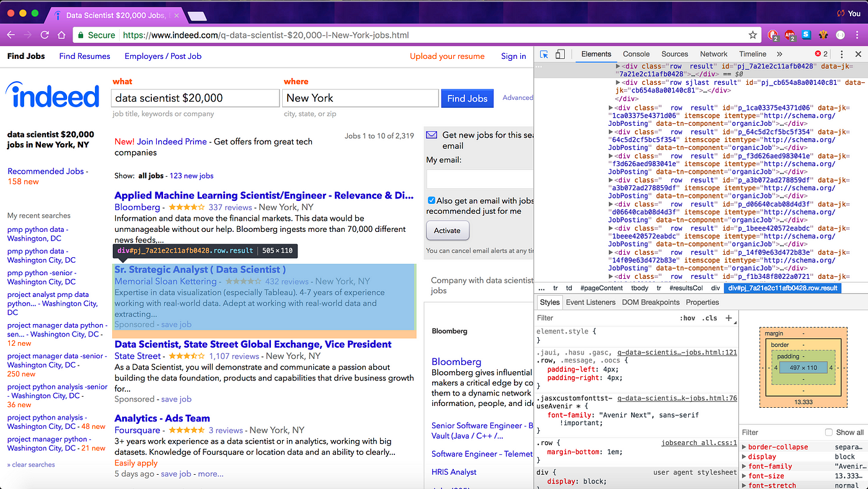Click the Find Jobs search button
Viewport: 868px width, 489px height.
pyautogui.click(x=467, y=98)
